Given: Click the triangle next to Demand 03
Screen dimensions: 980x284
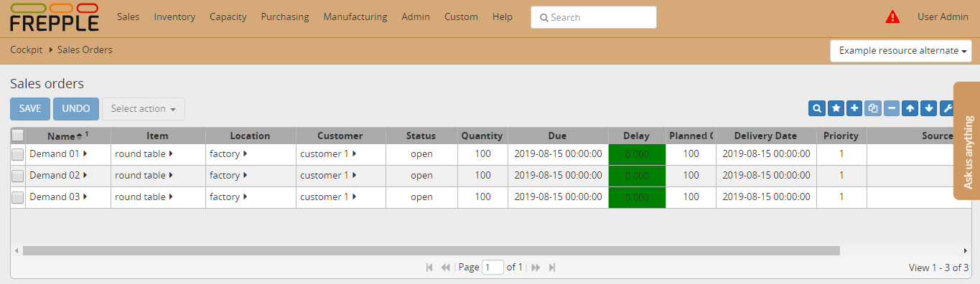Looking at the screenshot, I should pyautogui.click(x=85, y=197).
